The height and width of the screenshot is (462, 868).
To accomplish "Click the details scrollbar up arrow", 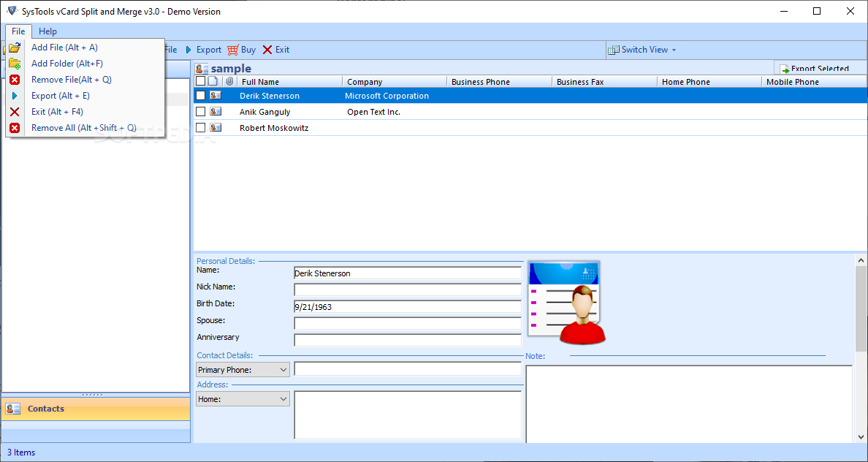I will 861,260.
